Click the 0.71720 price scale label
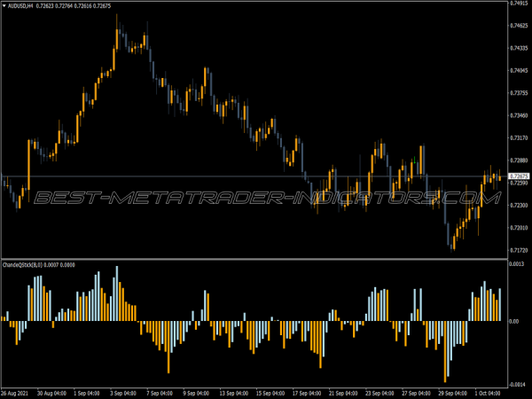 [519, 251]
